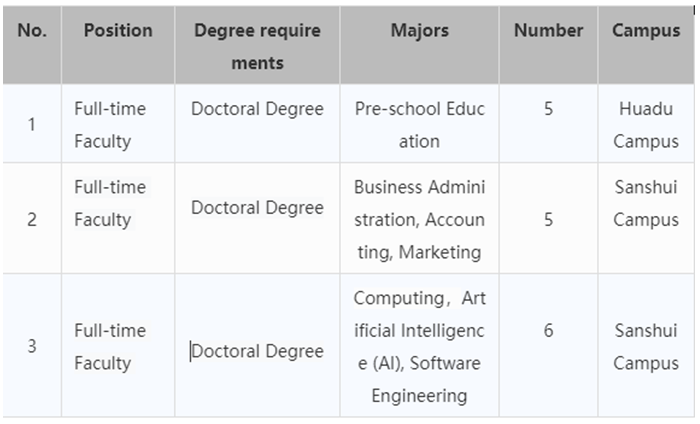Click row number 1 cell
Screen dimensions: 700x424
(32, 124)
